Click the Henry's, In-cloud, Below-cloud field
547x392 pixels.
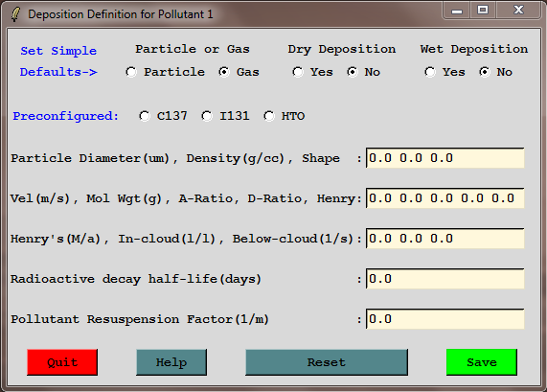click(x=445, y=239)
